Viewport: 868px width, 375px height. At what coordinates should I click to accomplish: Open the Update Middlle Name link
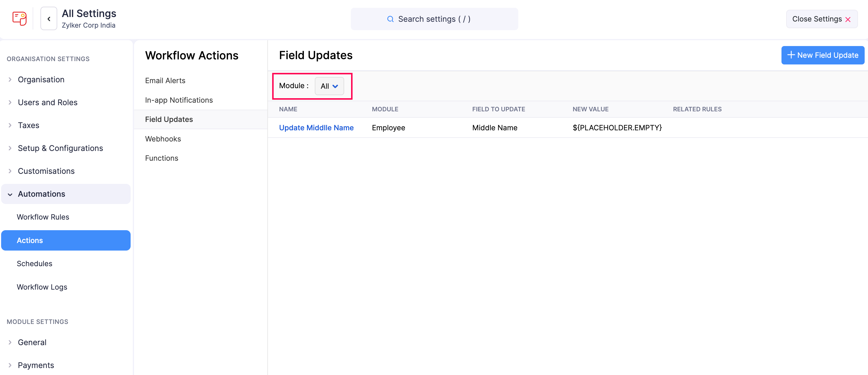(x=316, y=128)
